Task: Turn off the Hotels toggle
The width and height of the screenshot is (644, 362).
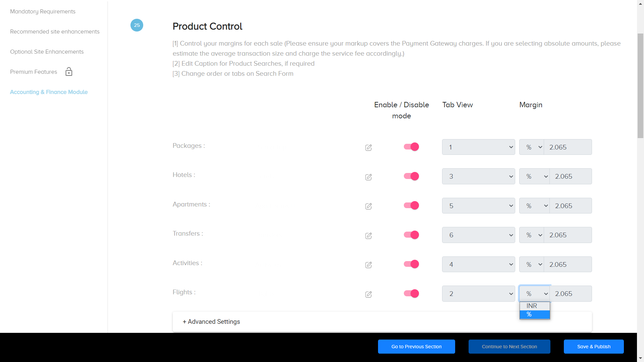Action: pos(411,176)
